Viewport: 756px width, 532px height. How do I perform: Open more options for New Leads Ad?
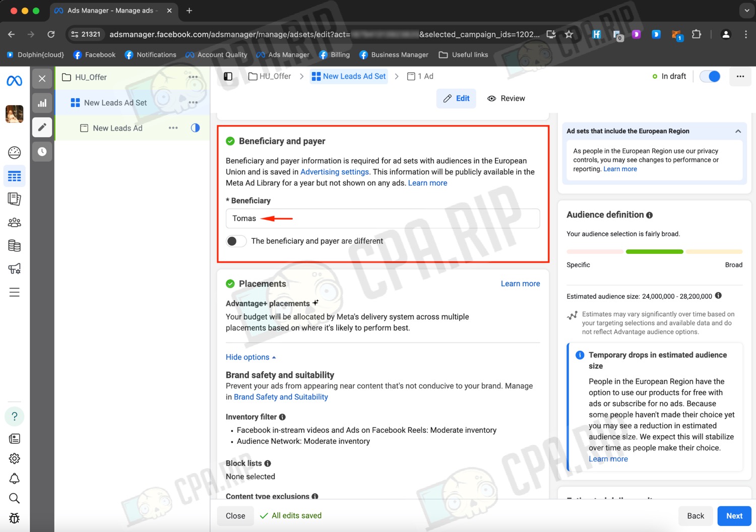[173, 128]
